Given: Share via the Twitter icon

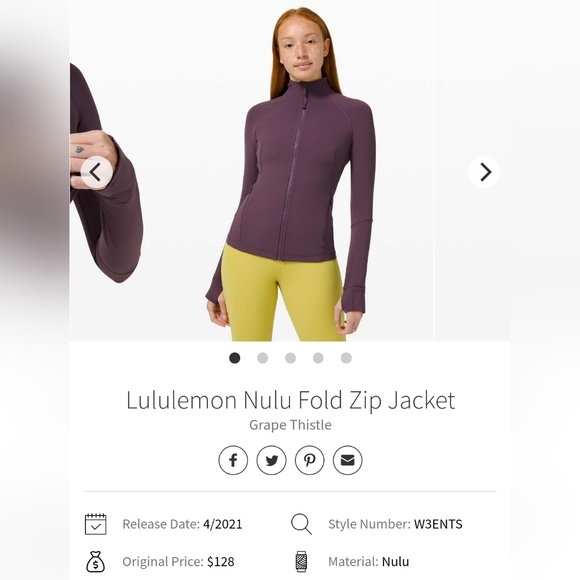Looking at the screenshot, I should (x=272, y=460).
